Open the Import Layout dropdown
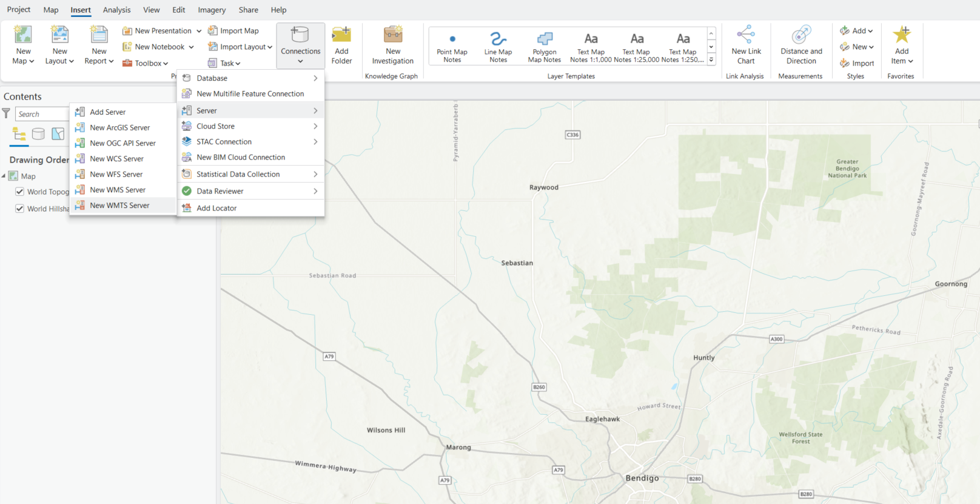 click(240, 47)
